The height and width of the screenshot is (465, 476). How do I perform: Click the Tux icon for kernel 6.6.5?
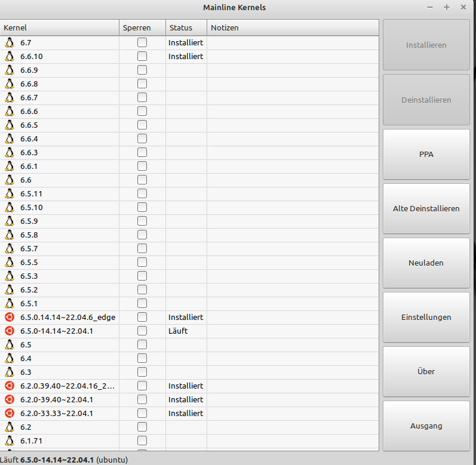pos(10,125)
